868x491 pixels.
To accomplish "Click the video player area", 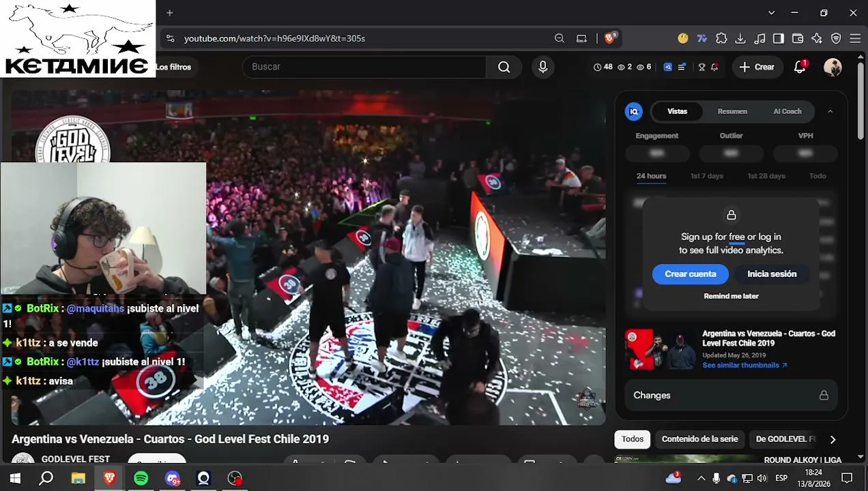I will 308,258.
